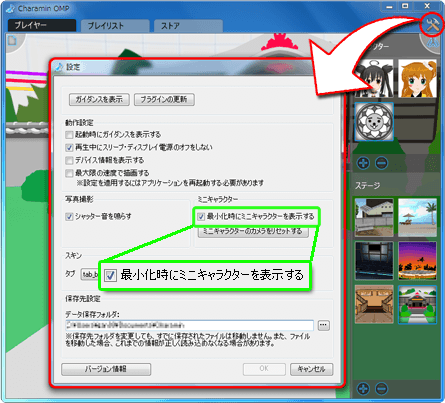Select the shrine stage thumbnail
The image size is (445, 403).
coord(417,304)
